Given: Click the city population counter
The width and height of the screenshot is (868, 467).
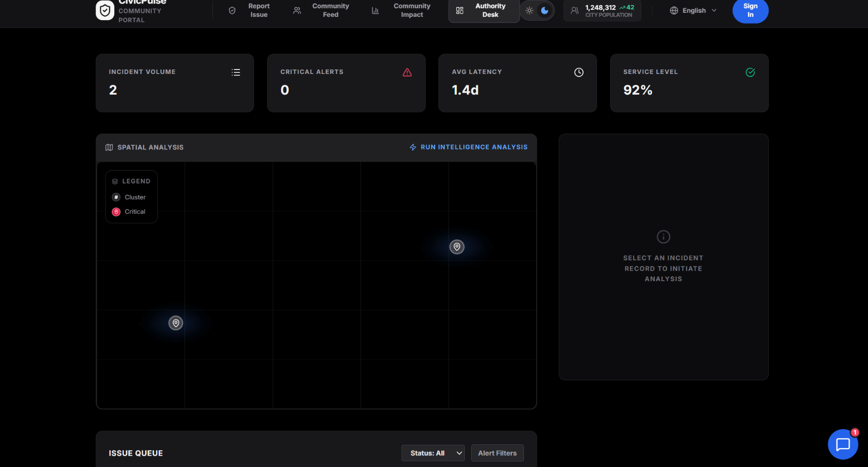Looking at the screenshot, I should [602, 10].
